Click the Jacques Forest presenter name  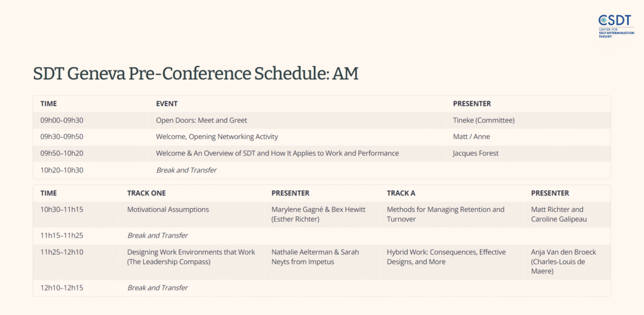pos(475,153)
